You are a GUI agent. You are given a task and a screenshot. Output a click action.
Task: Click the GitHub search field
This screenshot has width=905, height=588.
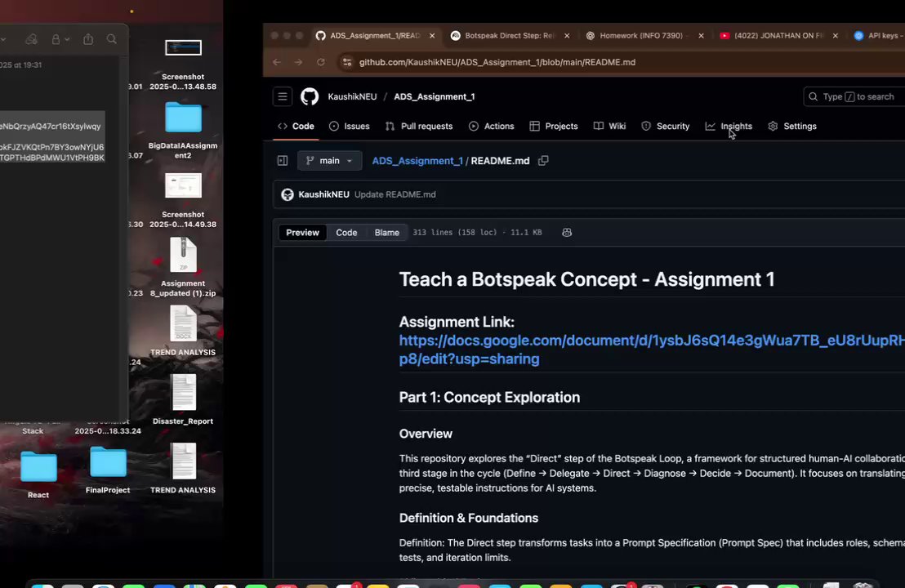854,96
